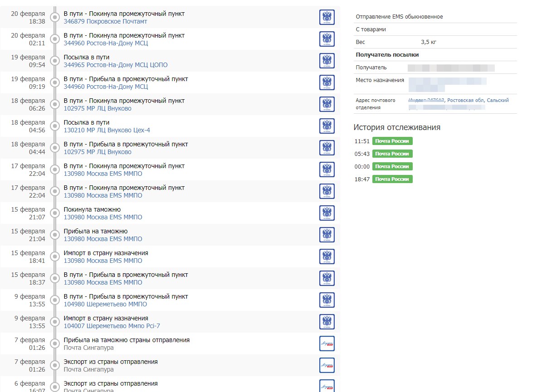Follow the 104007 Шереметьево Ммпо Pci-7 link
The width and height of the screenshot is (537, 392).
pyautogui.click(x=112, y=326)
